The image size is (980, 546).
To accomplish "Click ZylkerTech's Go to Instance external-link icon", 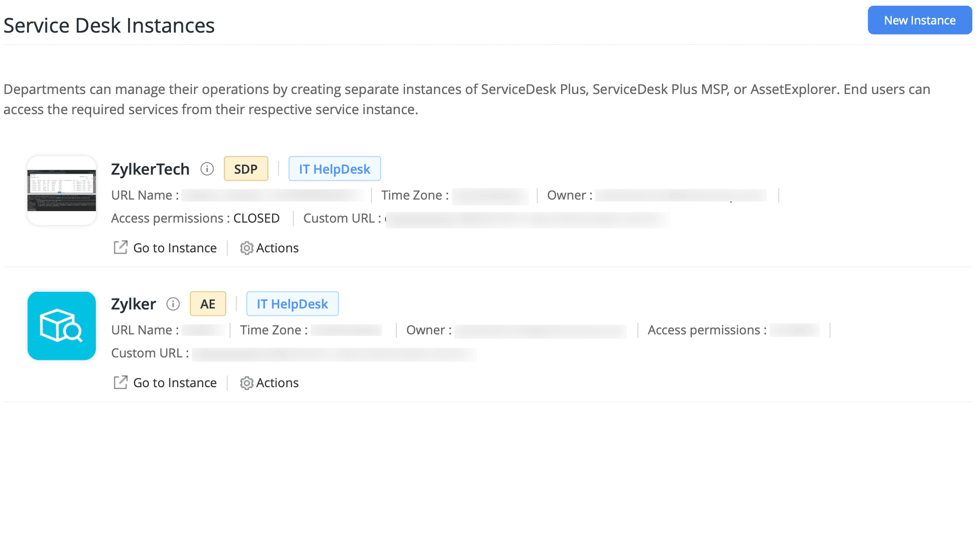I will point(120,248).
